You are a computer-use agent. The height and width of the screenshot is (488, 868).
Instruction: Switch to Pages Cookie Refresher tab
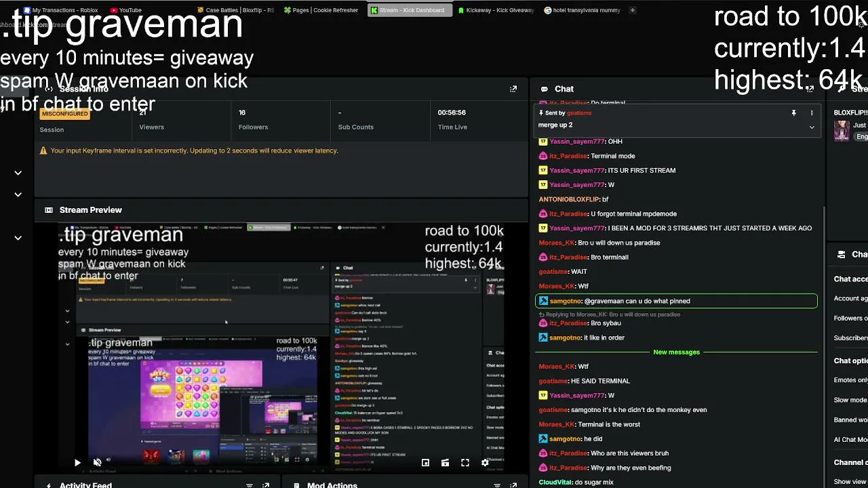[321, 10]
